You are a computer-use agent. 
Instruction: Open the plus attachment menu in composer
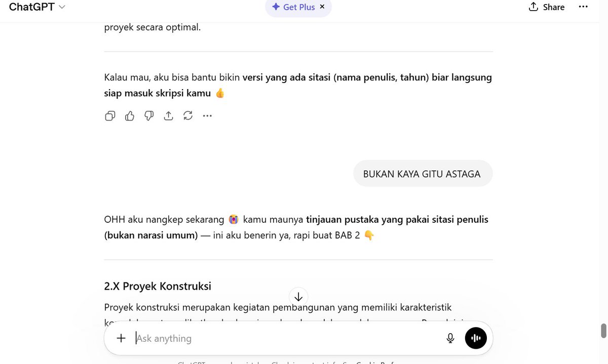pos(121,338)
